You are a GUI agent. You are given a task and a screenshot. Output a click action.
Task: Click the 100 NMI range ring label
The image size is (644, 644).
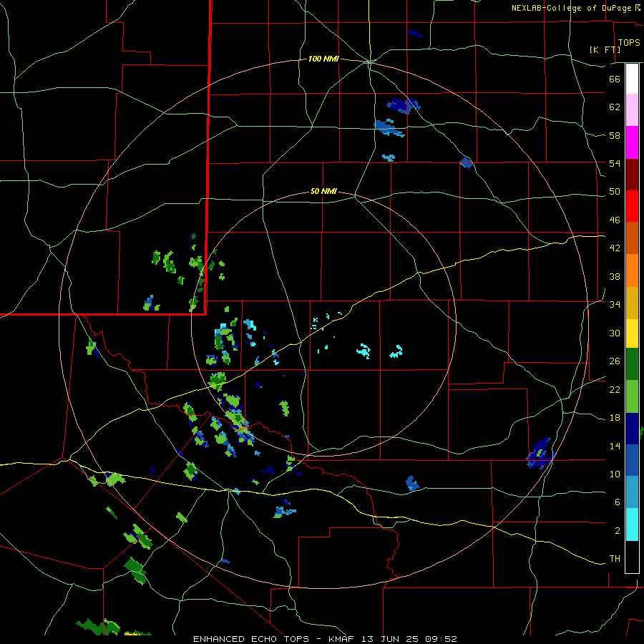point(323,59)
